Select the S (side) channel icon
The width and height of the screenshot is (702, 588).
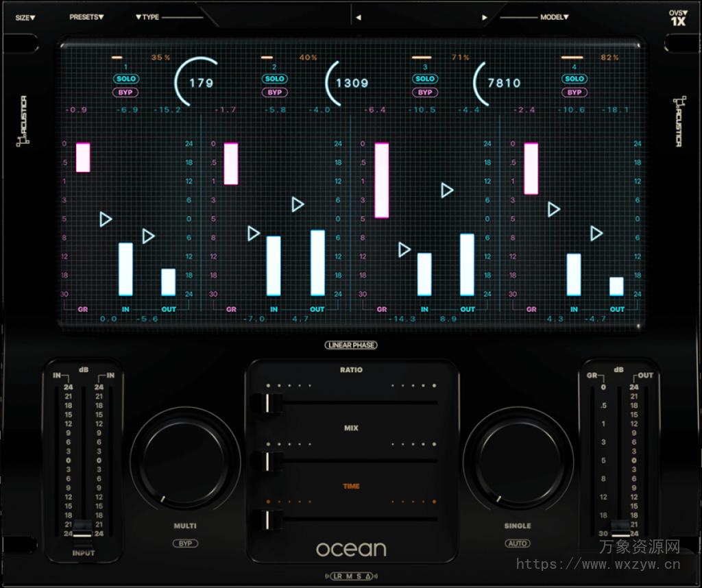pyautogui.click(x=359, y=576)
